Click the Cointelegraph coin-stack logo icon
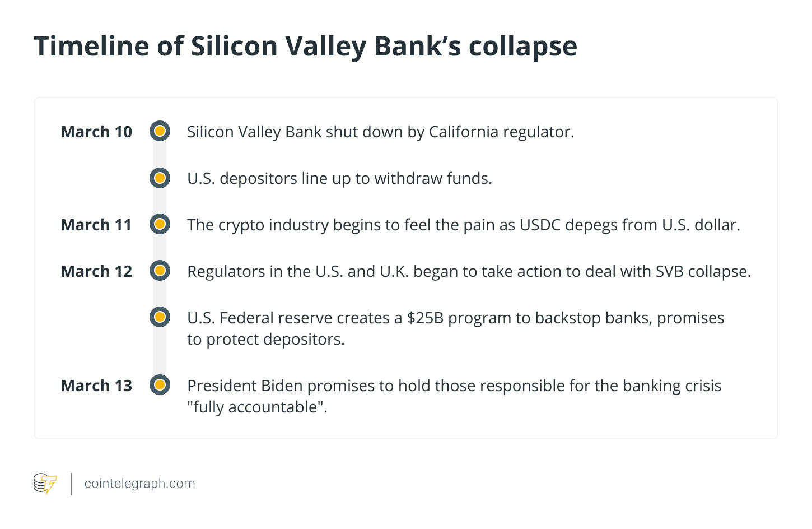The width and height of the screenshot is (812, 529). [45, 484]
